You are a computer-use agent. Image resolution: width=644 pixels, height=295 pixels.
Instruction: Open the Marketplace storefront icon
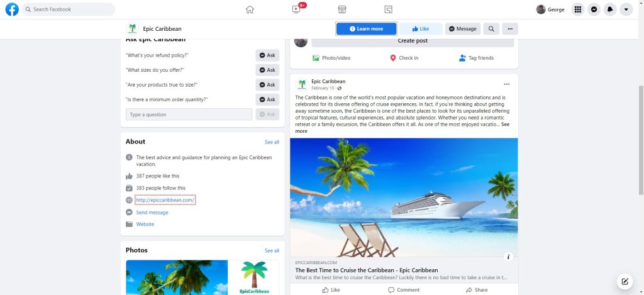pyautogui.click(x=341, y=9)
